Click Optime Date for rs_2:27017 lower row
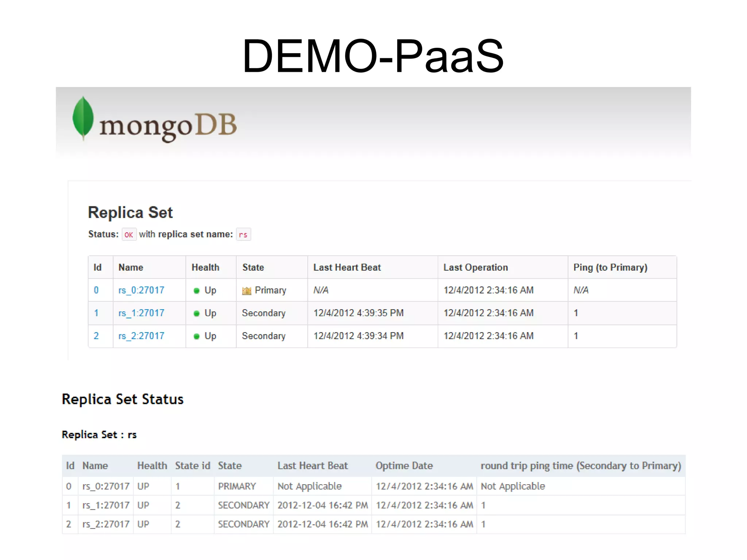 click(425, 524)
